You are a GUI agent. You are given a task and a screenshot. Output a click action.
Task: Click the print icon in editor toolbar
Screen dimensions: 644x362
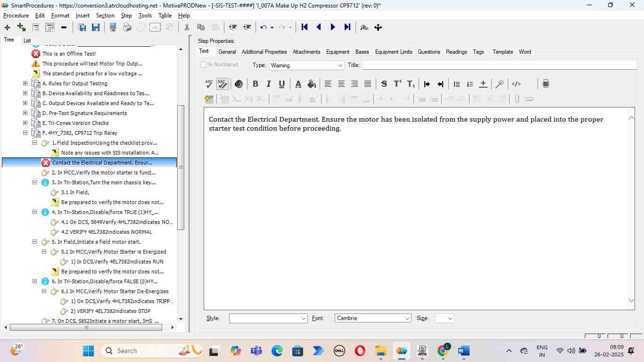coord(545,84)
